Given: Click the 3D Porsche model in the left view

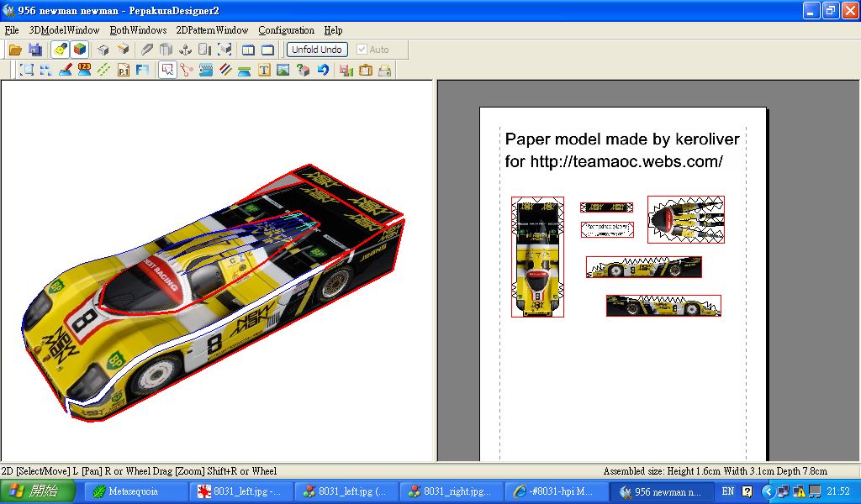Looking at the screenshot, I should 213,293.
